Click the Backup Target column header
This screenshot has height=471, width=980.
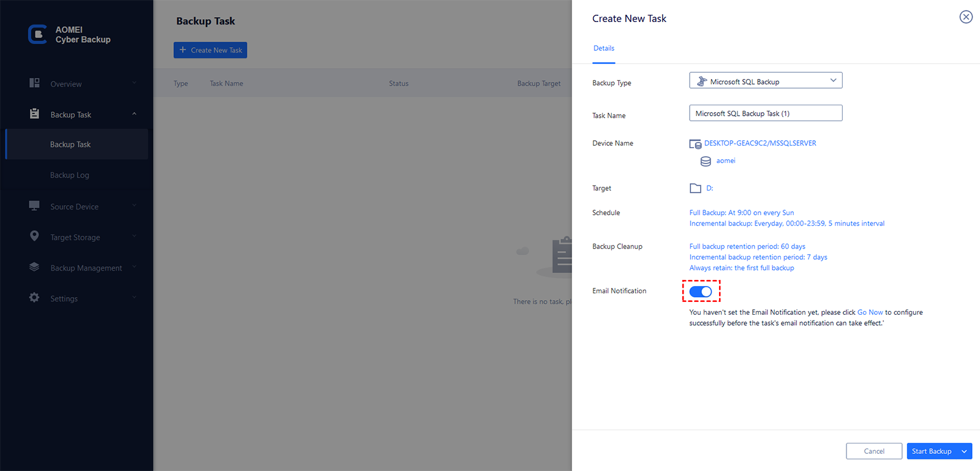(x=539, y=83)
